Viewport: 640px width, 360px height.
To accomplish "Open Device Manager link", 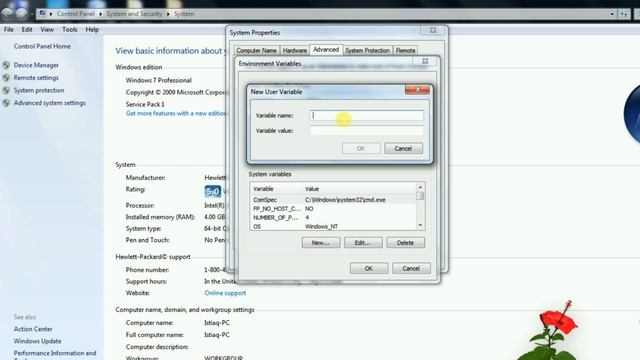I will pyautogui.click(x=36, y=65).
